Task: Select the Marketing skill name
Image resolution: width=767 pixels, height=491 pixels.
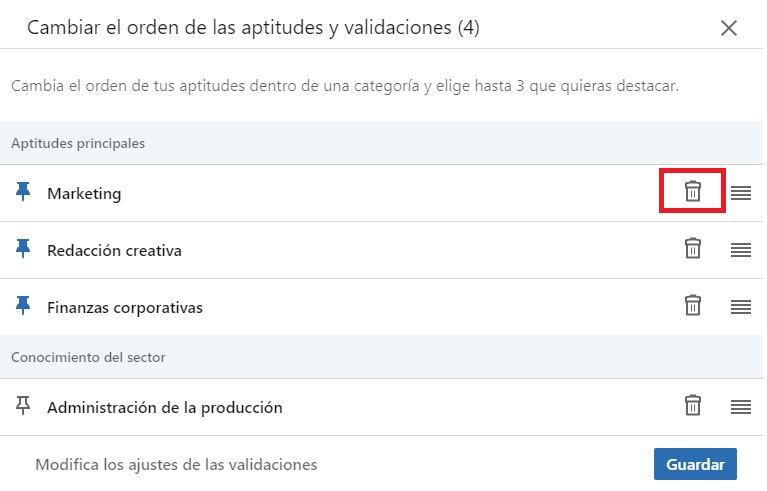Action: pos(84,194)
